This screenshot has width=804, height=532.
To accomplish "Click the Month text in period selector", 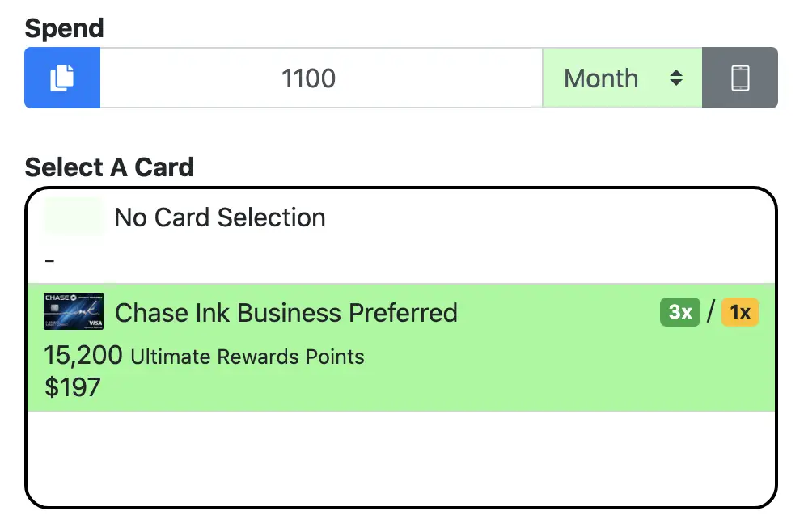I will click(601, 78).
